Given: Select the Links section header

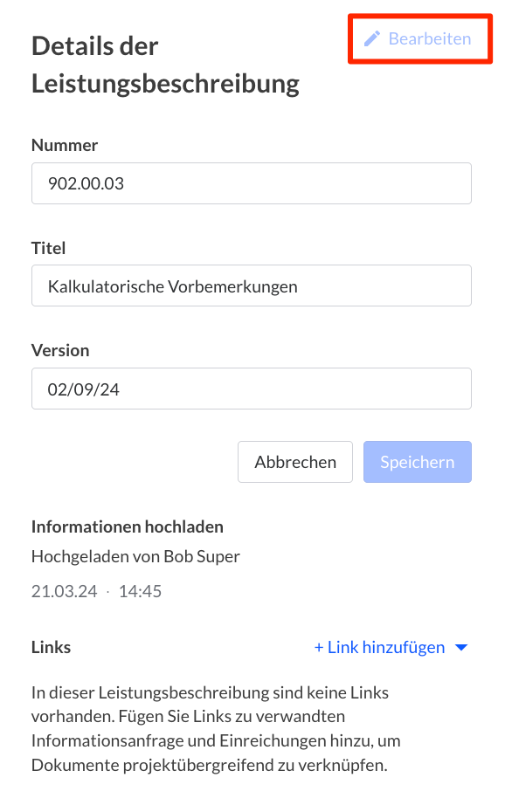Looking at the screenshot, I should pos(51,647).
